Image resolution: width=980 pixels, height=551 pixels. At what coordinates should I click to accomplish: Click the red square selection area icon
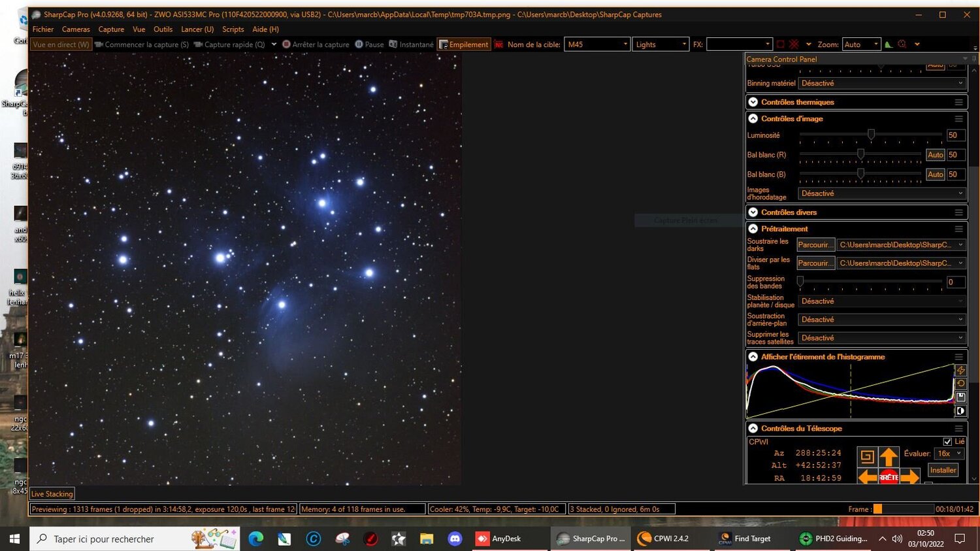click(x=780, y=44)
